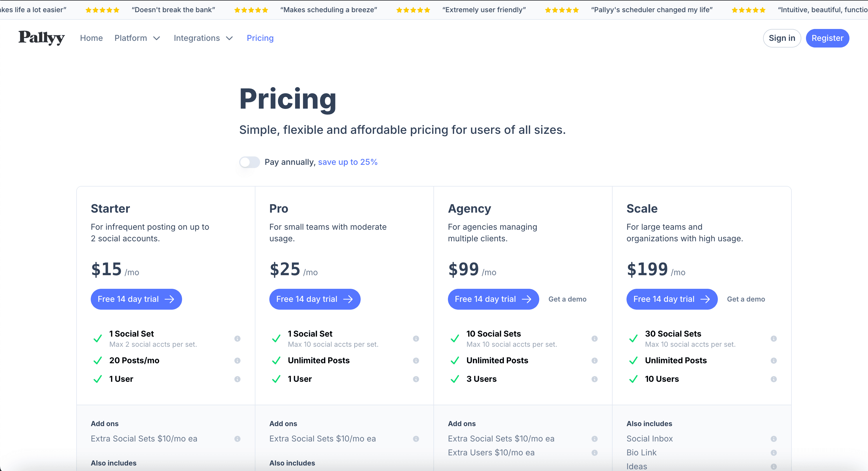
Task: Open info icon for Starter 20 Posts/mo
Action: (x=237, y=361)
